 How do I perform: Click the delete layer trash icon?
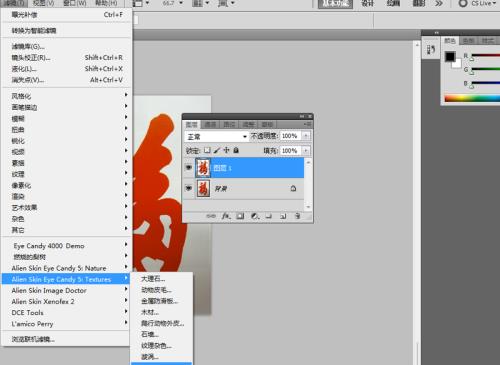click(x=297, y=216)
